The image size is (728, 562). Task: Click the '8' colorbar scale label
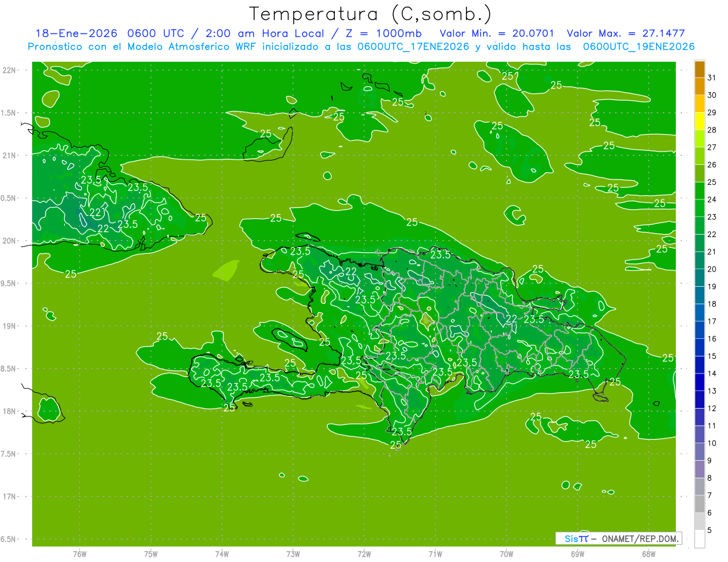[x=710, y=478]
